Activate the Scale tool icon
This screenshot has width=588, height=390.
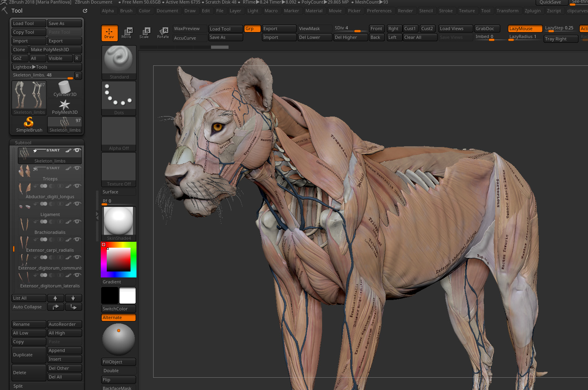pyautogui.click(x=144, y=33)
